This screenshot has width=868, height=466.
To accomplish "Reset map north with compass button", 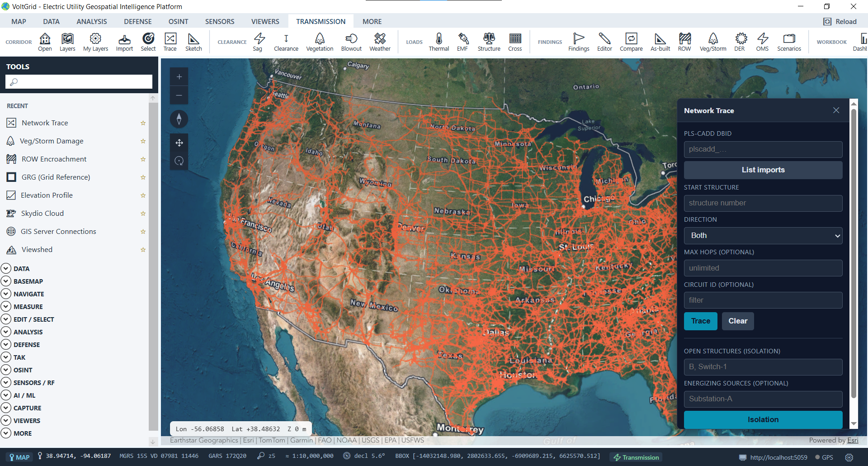I will tap(179, 119).
